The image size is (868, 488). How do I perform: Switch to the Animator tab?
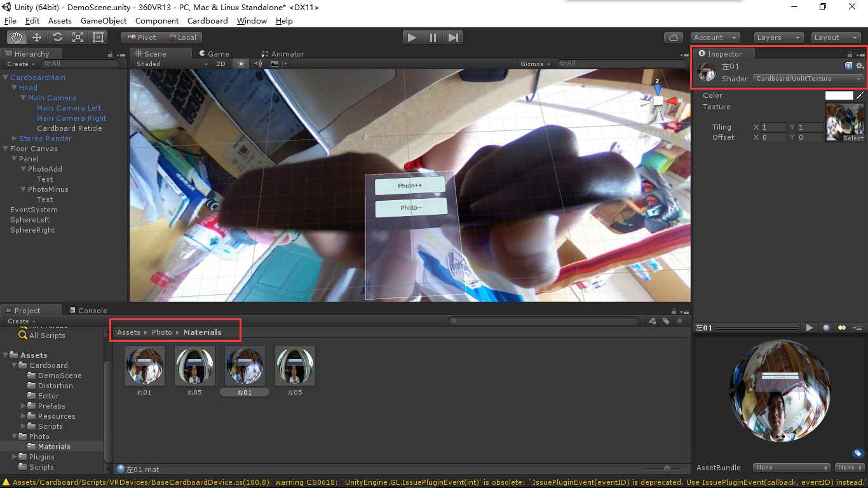[x=283, y=54]
